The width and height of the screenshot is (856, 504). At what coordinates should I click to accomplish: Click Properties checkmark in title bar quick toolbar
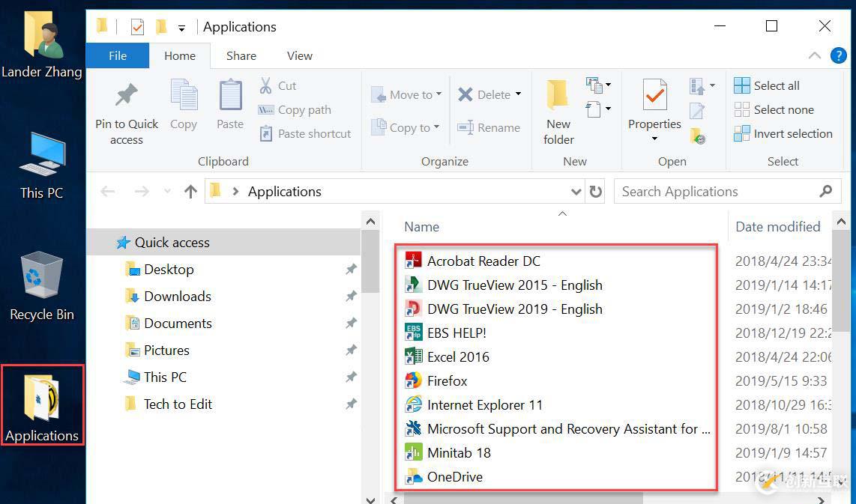138,27
